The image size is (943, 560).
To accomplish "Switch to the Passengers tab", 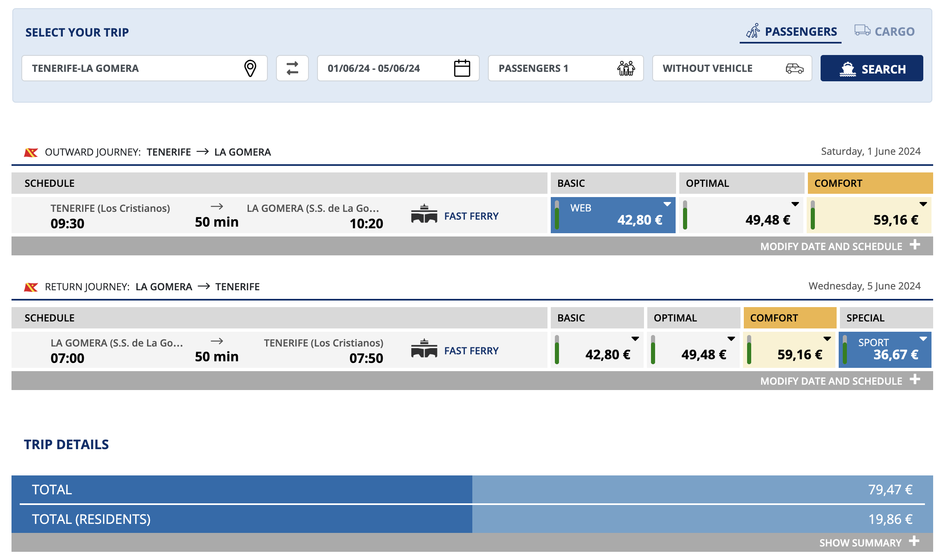I will (x=791, y=32).
